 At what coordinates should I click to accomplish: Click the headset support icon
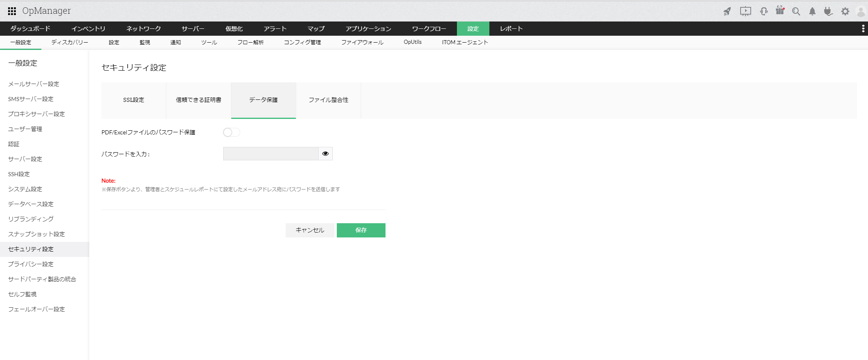(x=764, y=11)
